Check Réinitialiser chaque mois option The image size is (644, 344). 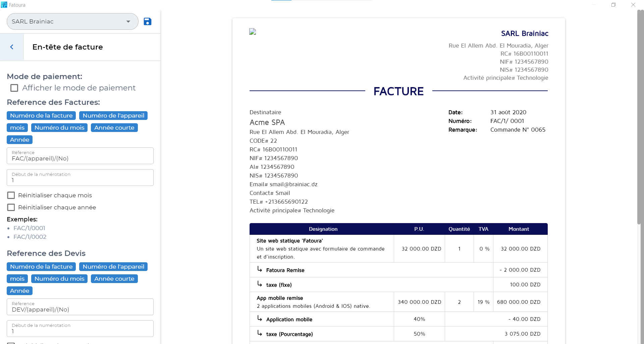pos(11,195)
